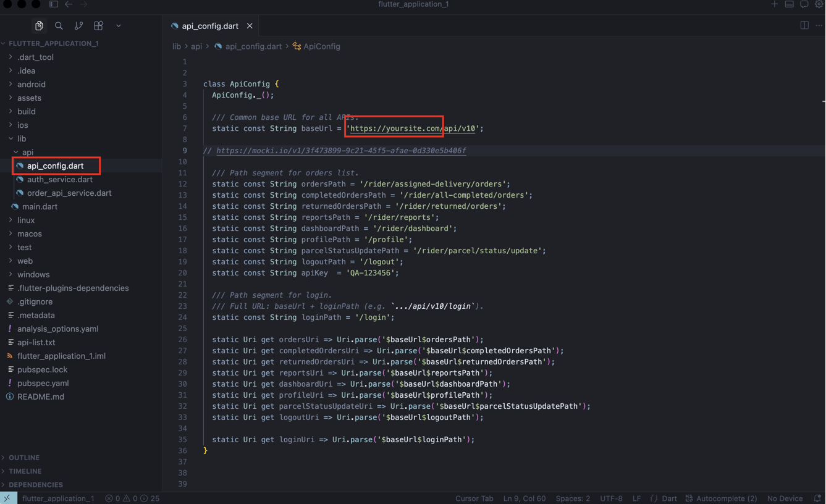Click No Device in status bar

(x=785, y=498)
